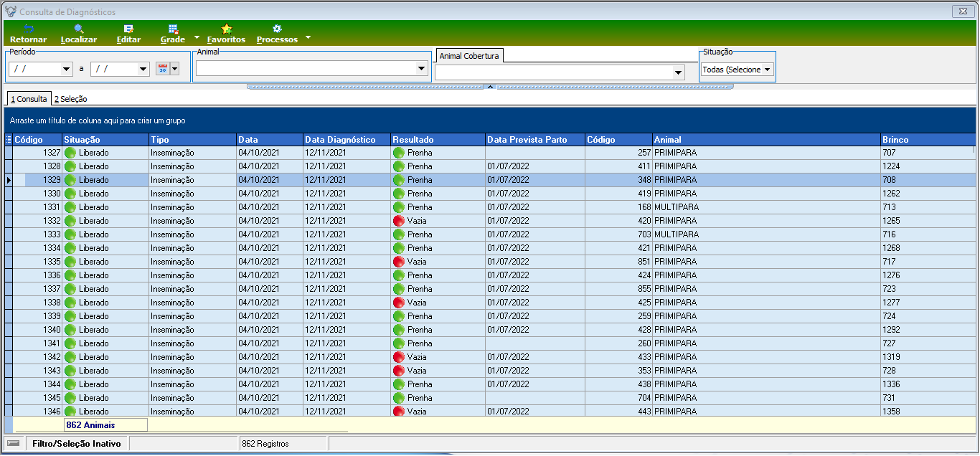The height and width of the screenshot is (456, 980).
Task: Select the MULTIPARA cell in row 1331
Action: point(766,207)
